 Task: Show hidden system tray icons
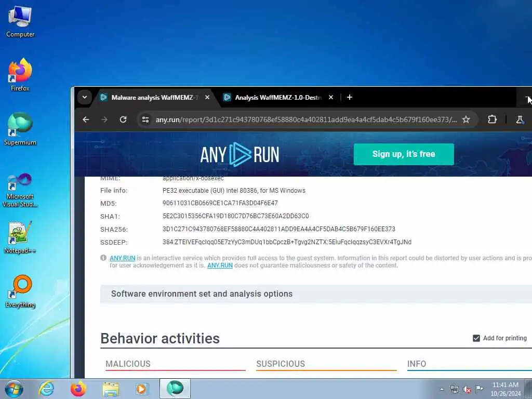(x=442, y=390)
